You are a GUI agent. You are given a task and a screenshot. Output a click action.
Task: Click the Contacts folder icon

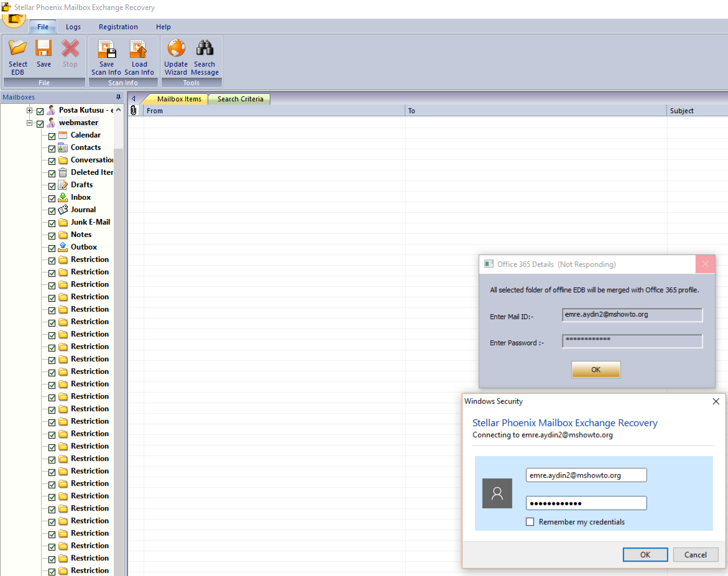[x=63, y=147]
